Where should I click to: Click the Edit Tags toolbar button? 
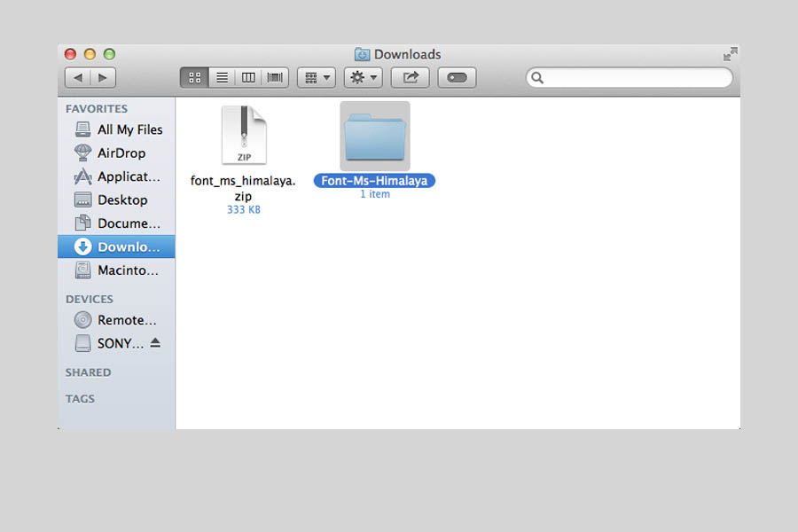coord(457,78)
